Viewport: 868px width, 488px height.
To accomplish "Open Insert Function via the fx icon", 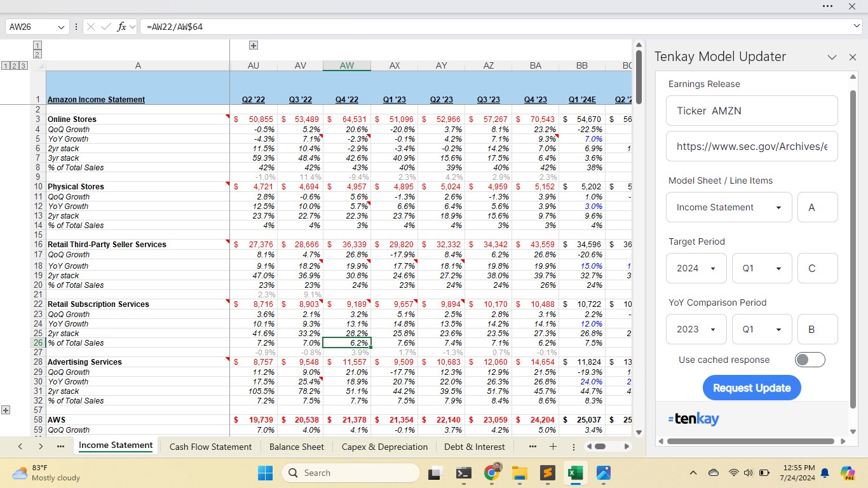I will [122, 27].
